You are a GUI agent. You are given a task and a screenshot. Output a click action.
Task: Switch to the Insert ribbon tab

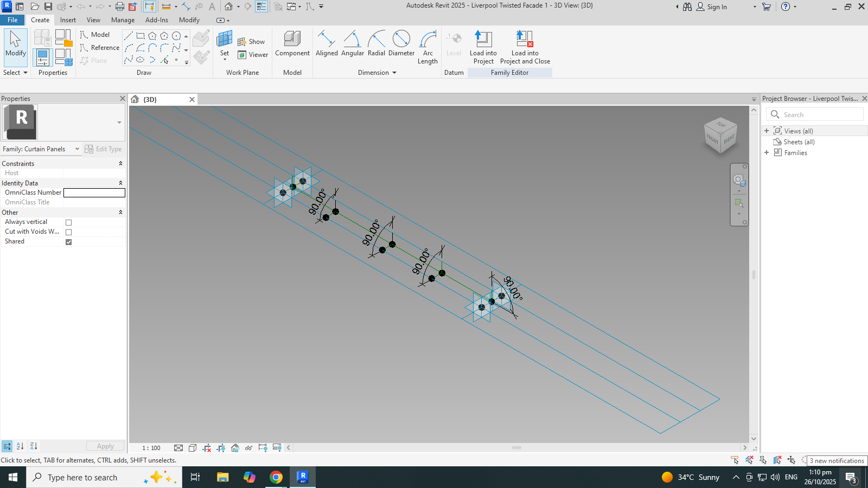[x=68, y=20]
